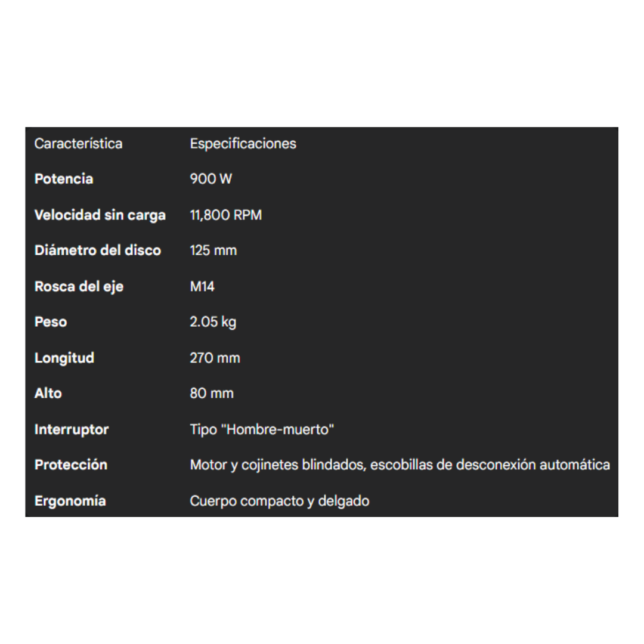644x644 pixels.
Task: Click the 80 mm height value
Action: 212,394
